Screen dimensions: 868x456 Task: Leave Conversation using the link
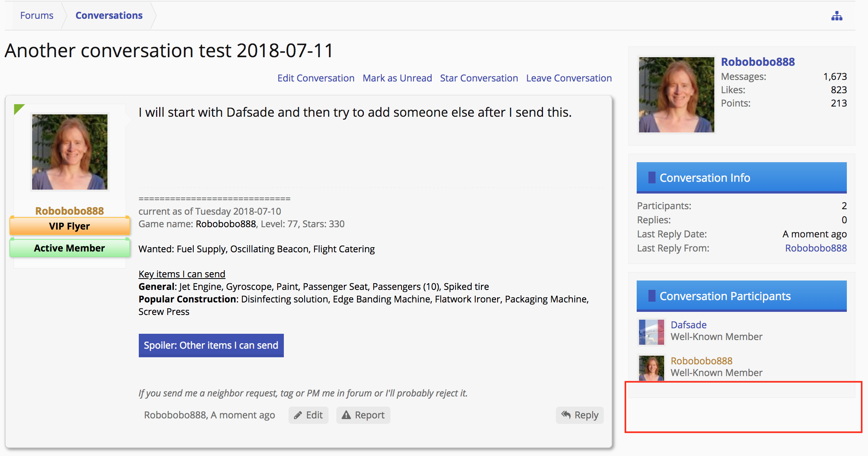point(568,78)
